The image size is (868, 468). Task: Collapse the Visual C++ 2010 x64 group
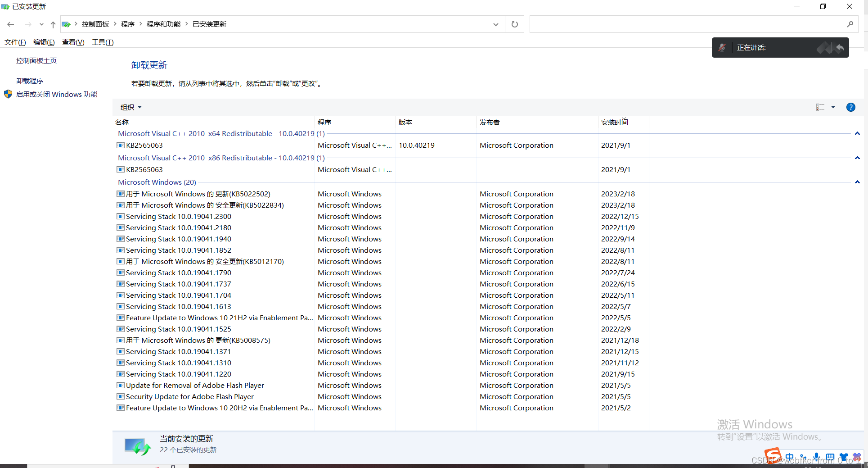[x=857, y=133]
